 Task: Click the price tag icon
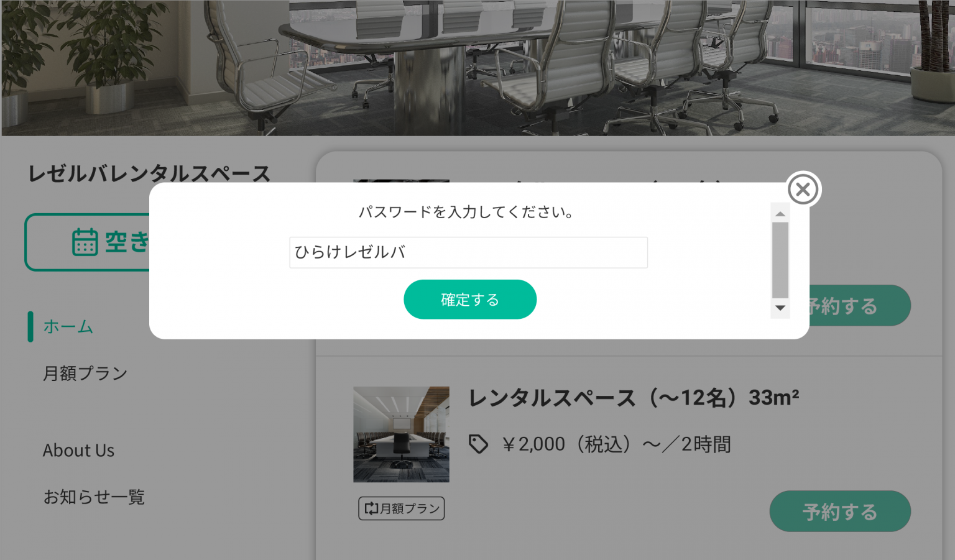coord(478,444)
